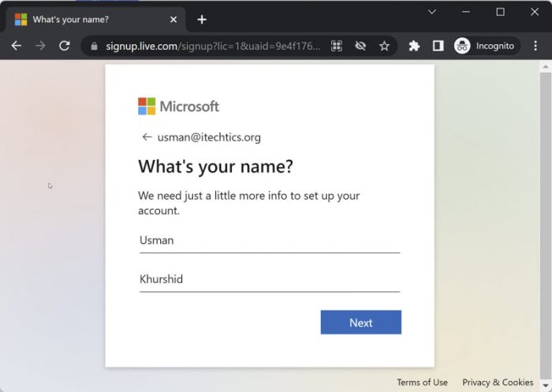Click the Microsoft logo
552x392 pixels.
pyautogui.click(x=178, y=106)
